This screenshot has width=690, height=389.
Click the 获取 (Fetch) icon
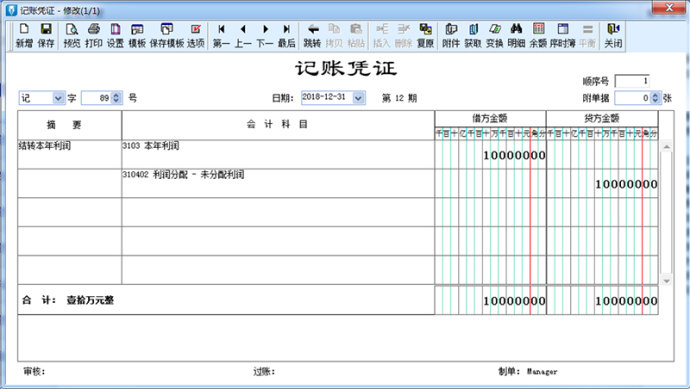click(473, 35)
